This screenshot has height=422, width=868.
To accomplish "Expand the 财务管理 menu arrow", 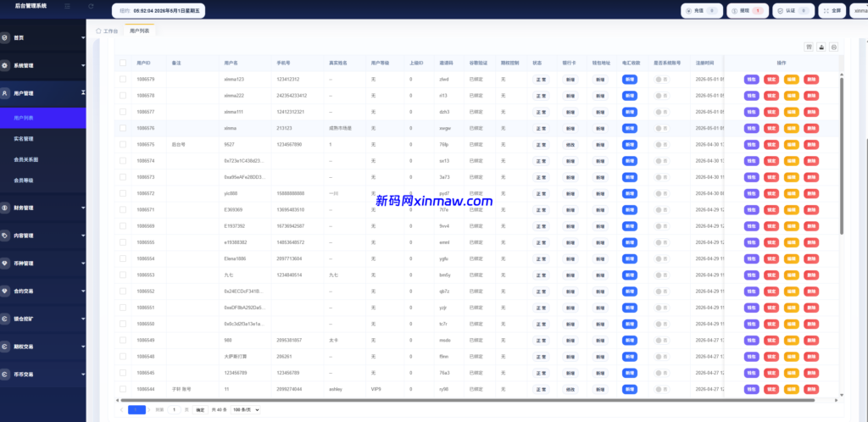I will click(83, 208).
